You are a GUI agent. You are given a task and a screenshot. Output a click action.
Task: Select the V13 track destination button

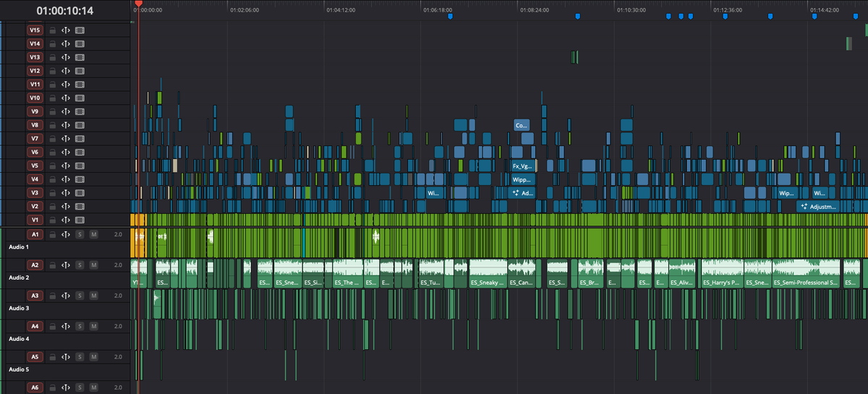pos(35,57)
